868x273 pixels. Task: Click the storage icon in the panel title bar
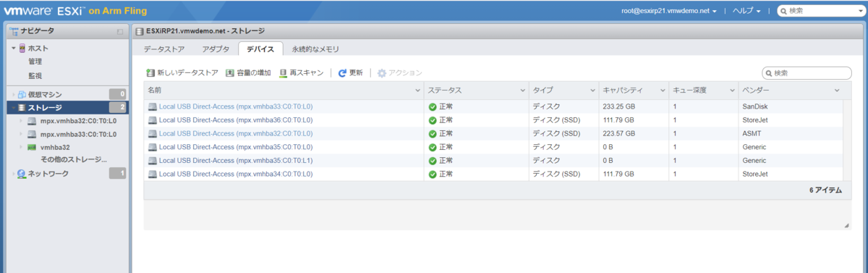pyautogui.click(x=140, y=31)
